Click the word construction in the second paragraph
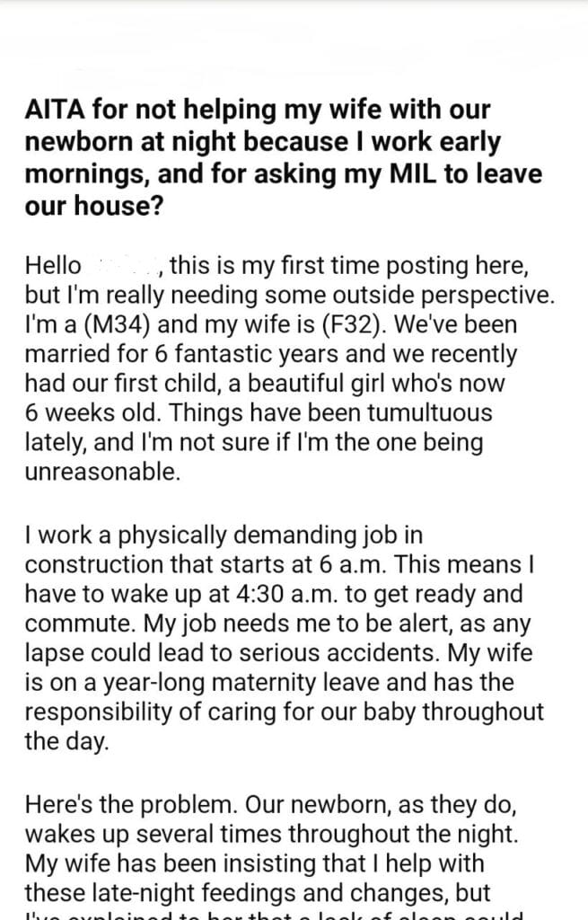This screenshot has height=920, width=588. pyautogui.click(x=96, y=565)
